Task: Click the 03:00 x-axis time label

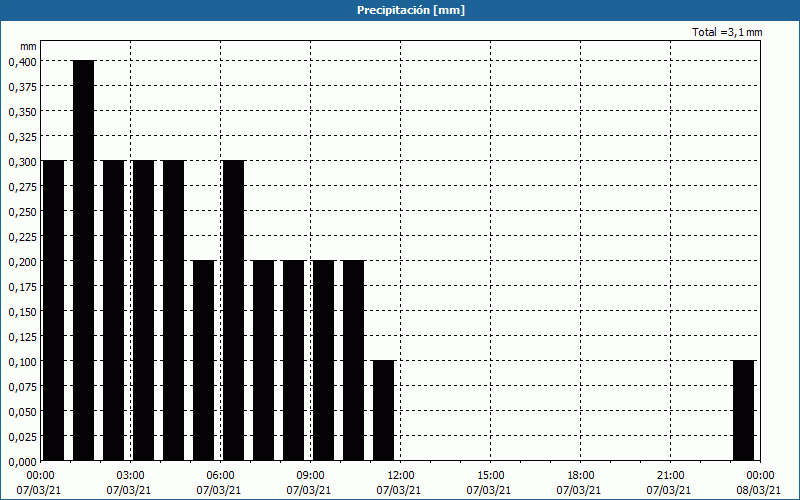Action: (131, 476)
